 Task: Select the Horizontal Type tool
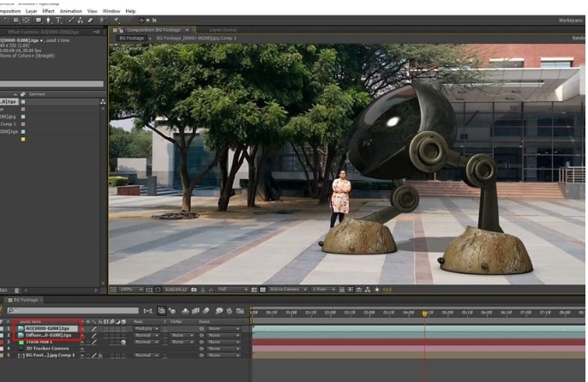point(58,21)
